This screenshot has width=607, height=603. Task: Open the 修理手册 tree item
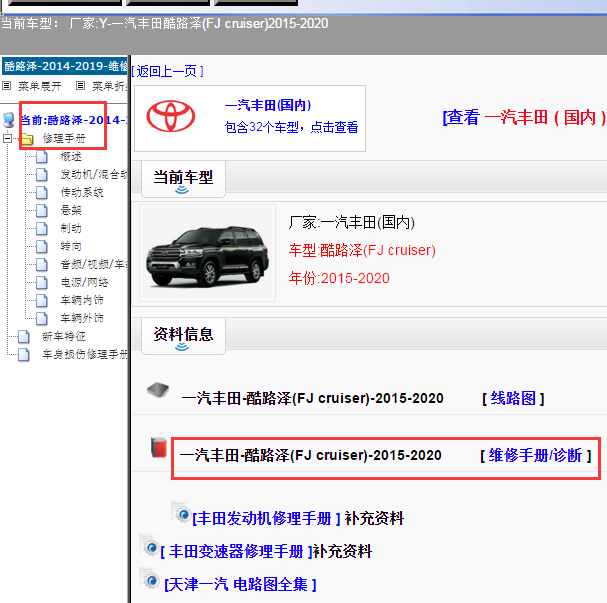tap(64, 138)
